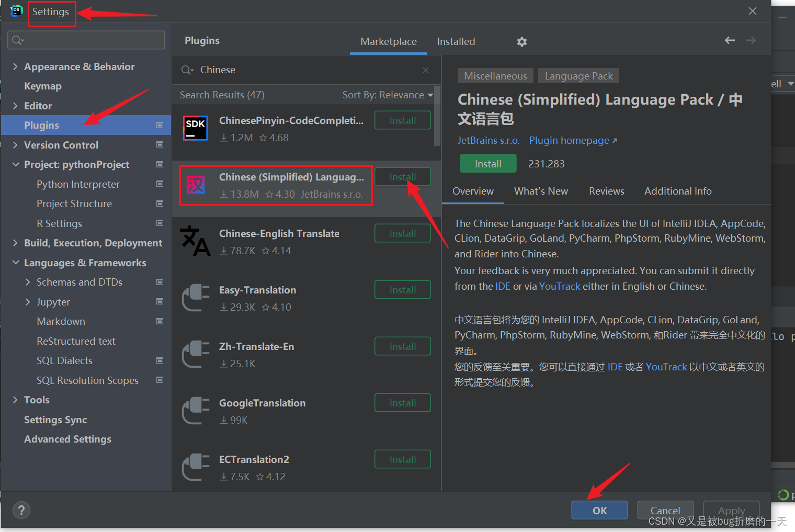
Task: Go back with the left arrow icon
Action: [x=730, y=40]
